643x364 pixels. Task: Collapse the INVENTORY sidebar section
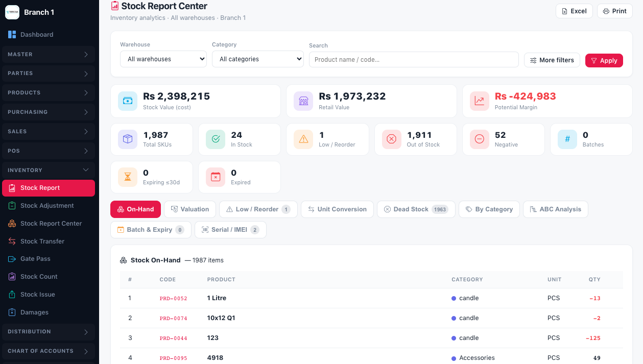[x=49, y=170]
